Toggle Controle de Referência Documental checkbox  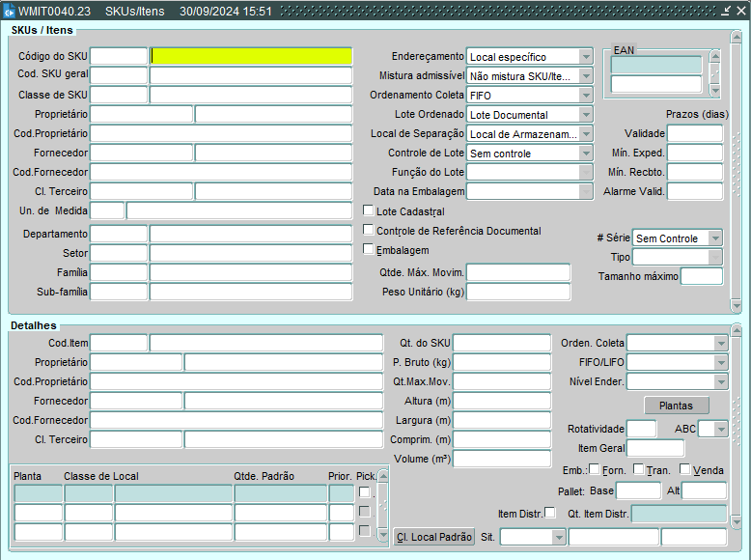point(368,230)
